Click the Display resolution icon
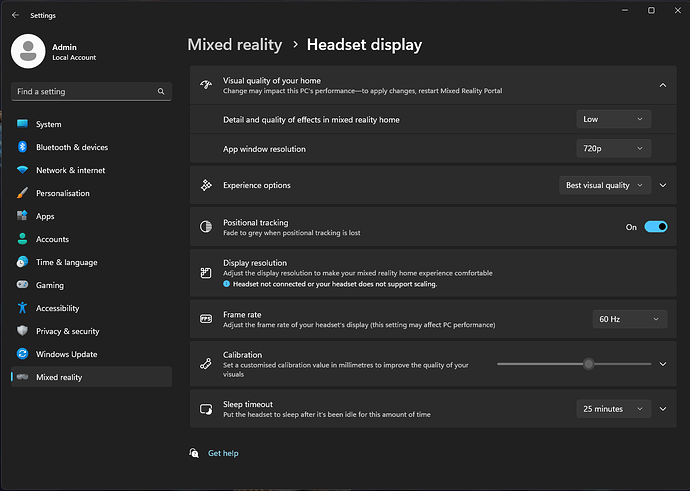The width and height of the screenshot is (690, 491). (206, 273)
